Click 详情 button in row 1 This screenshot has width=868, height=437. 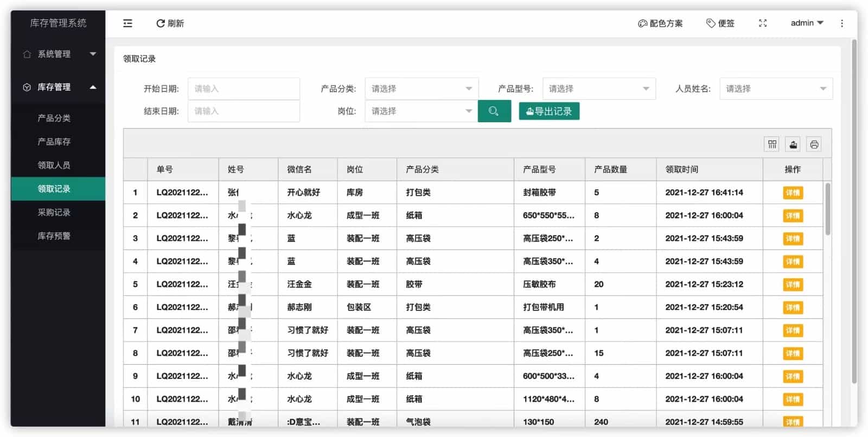click(793, 193)
